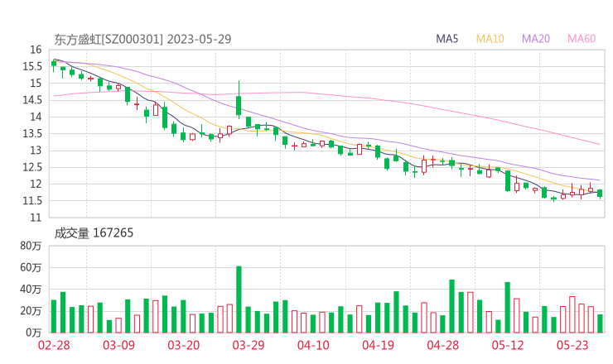Click the 20万 volume axis label
Viewport: 613px width, 364px height.
[x=31, y=311]
